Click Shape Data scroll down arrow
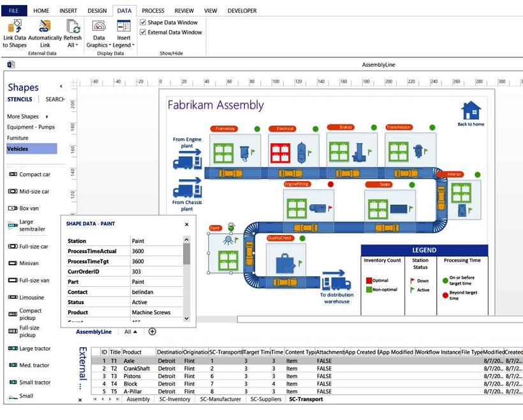 pyautogui.click(x=186, y=318)
